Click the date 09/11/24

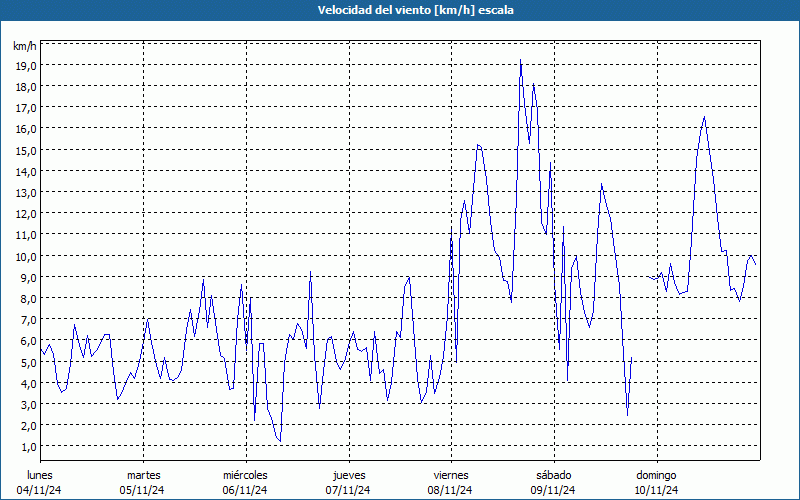point(553,490)
